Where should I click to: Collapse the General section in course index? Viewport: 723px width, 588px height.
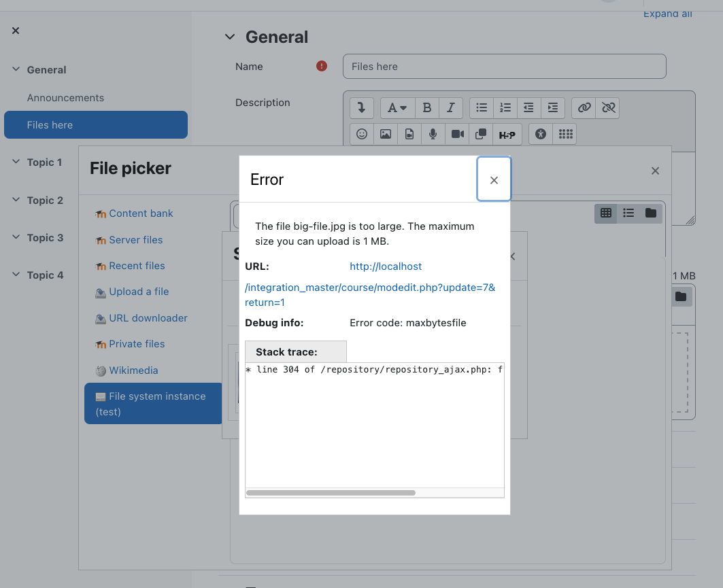16,69
